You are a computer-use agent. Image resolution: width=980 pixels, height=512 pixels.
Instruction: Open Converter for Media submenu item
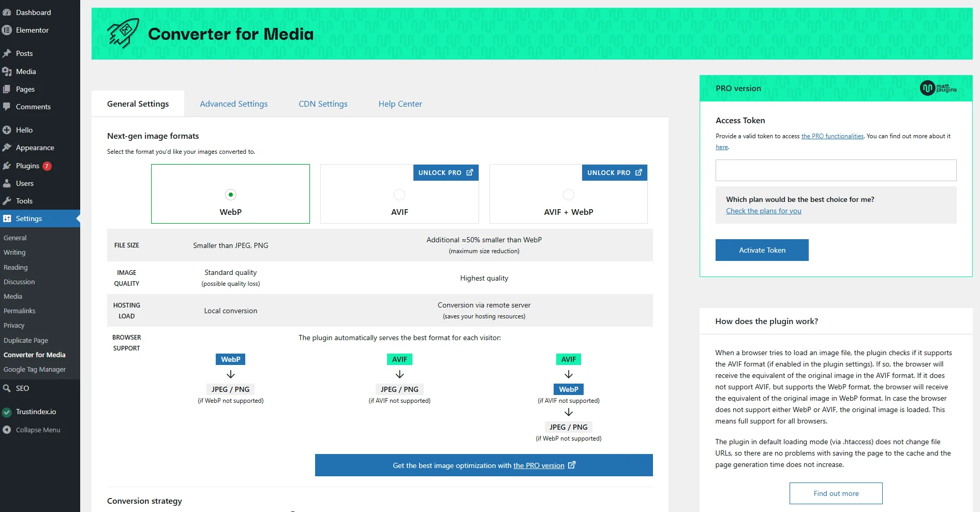point(35,355)
